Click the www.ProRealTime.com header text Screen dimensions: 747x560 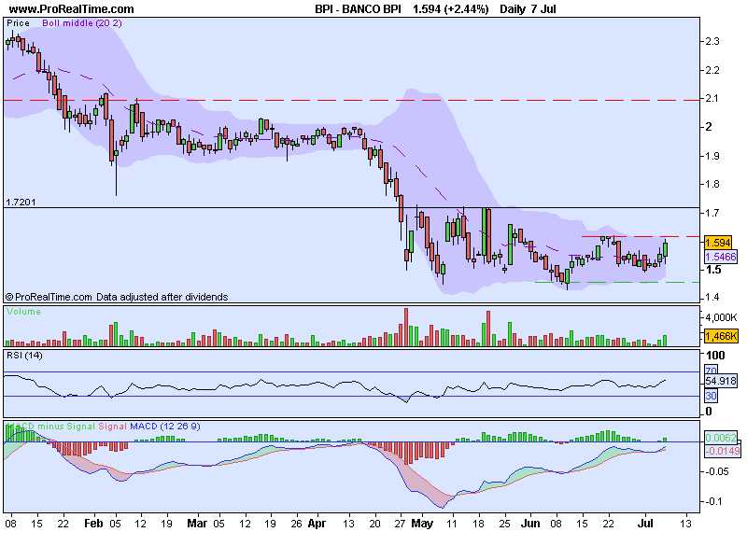coord(72,9)
